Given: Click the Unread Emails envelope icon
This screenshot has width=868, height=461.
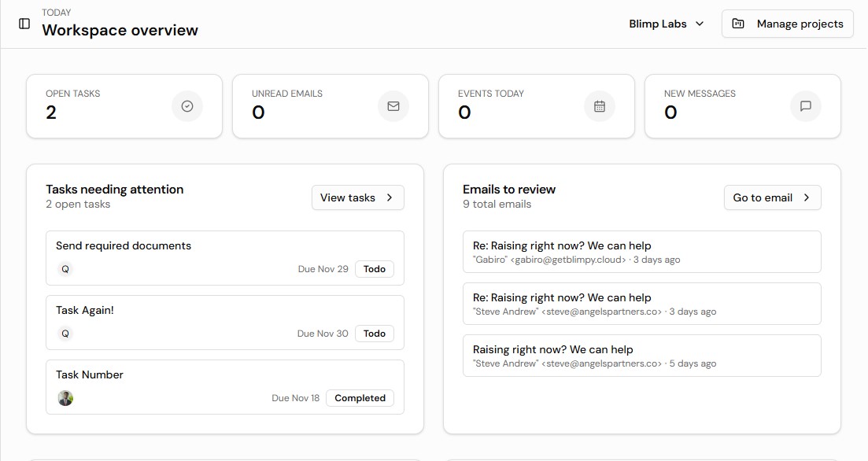Looking at the screenshot, I should tap(393, 106).
